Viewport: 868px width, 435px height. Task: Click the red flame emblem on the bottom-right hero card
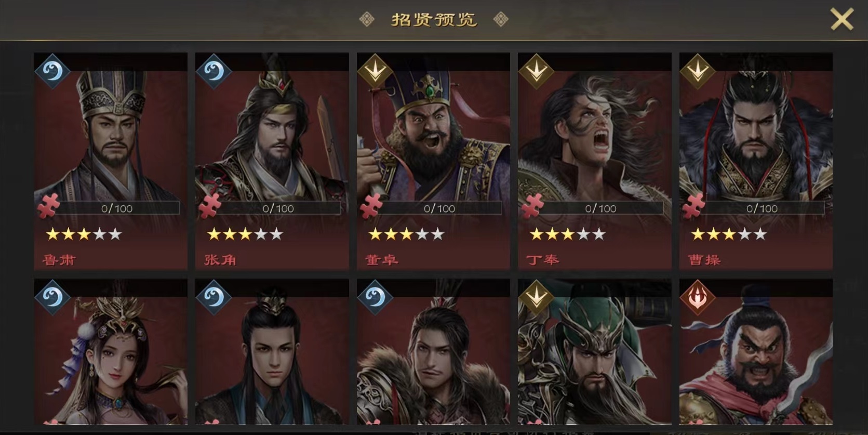[698, 297]
